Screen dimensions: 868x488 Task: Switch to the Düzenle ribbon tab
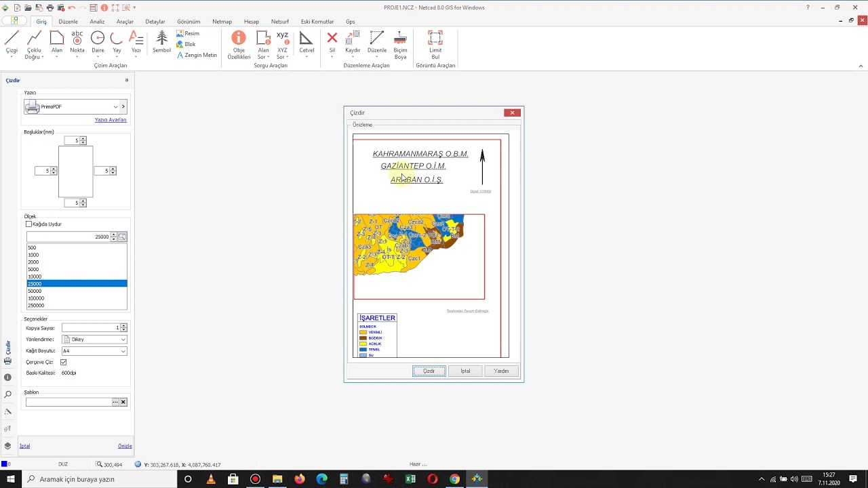click(68, 22)
